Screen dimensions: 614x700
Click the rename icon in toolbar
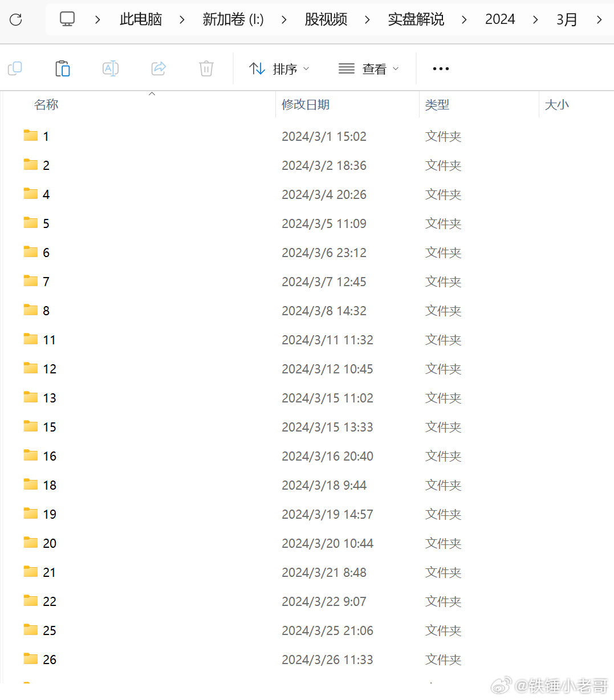pos(111,68)
